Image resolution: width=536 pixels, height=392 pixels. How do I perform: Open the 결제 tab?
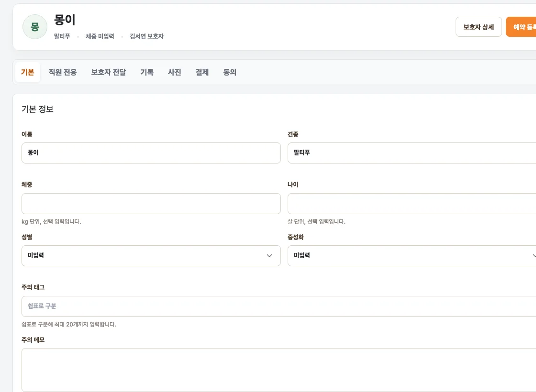tap(202, 72)
